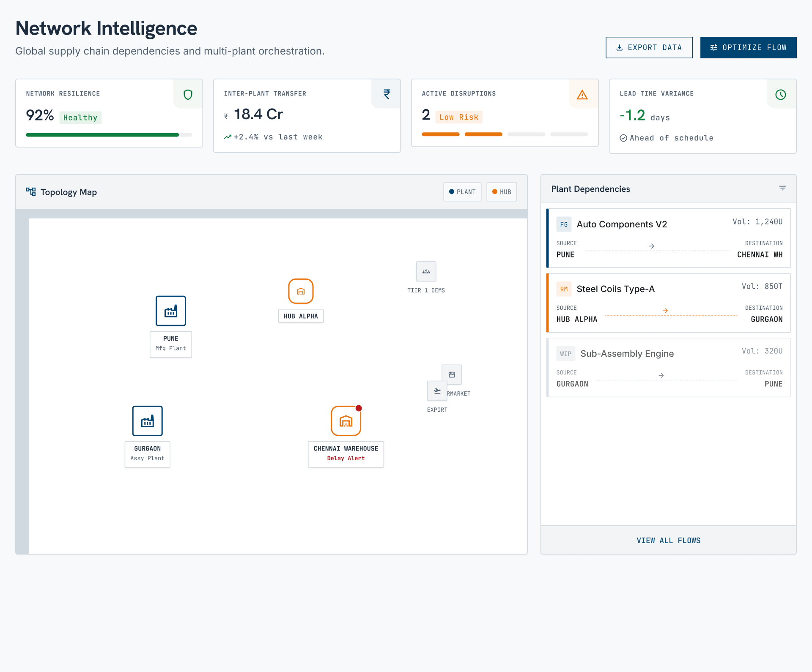
Task: Click the Vol: 850T value
Action: pos(762,286)
